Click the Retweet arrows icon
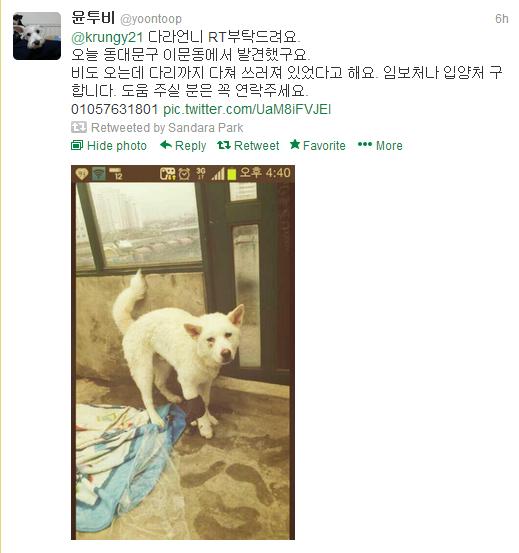The width and height of the screenshot is (519, 553). tap(224, 145)
